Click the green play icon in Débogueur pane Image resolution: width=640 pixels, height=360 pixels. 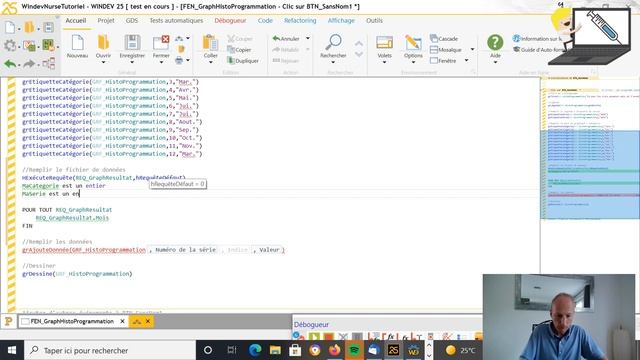click(314, 337)
